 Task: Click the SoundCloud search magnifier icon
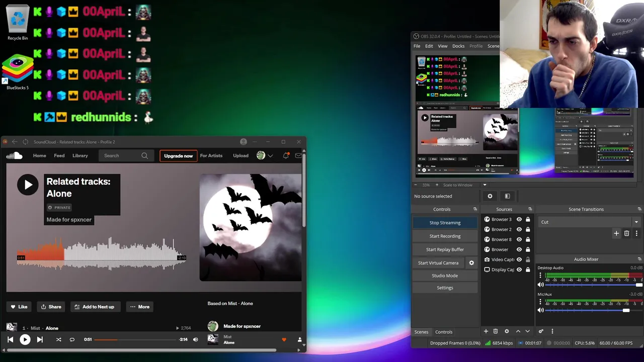(145, 156)
